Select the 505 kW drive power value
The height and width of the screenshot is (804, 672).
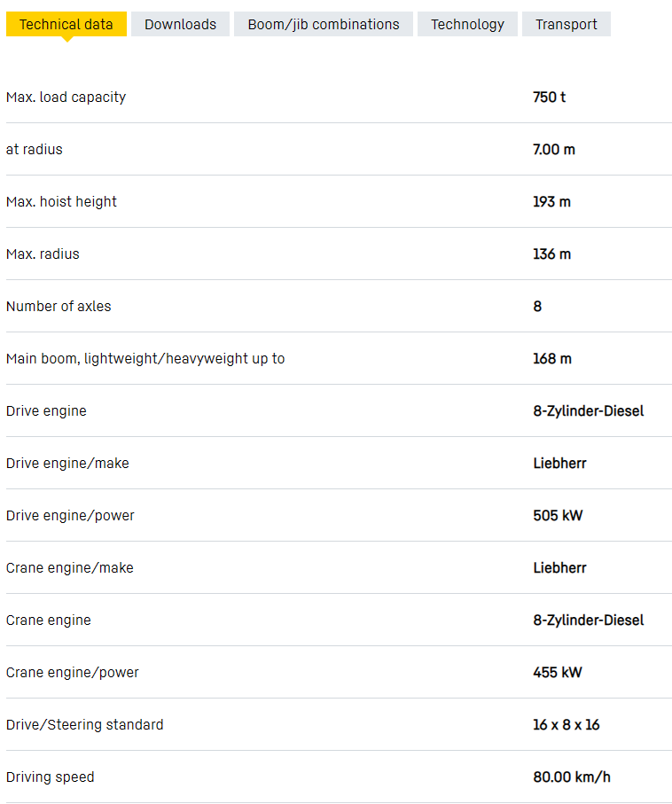(x=558, y=515)
